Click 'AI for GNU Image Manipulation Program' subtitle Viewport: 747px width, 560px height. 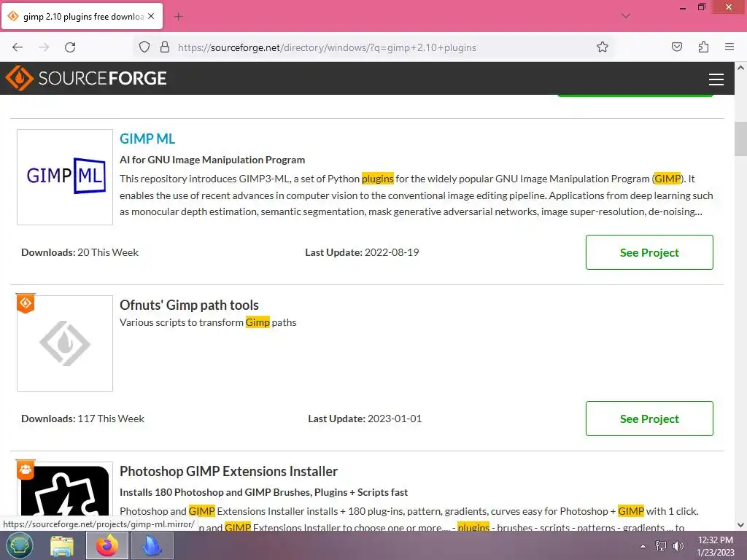212,160
